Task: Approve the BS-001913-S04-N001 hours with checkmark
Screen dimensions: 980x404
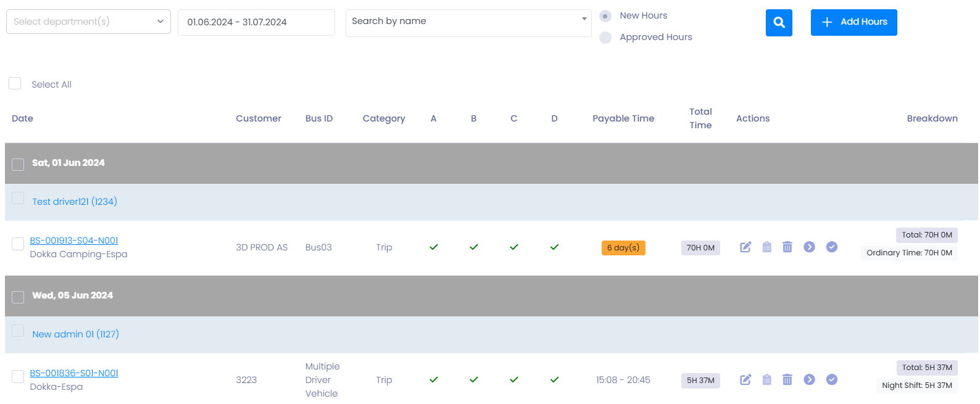Action: (832, 247)
